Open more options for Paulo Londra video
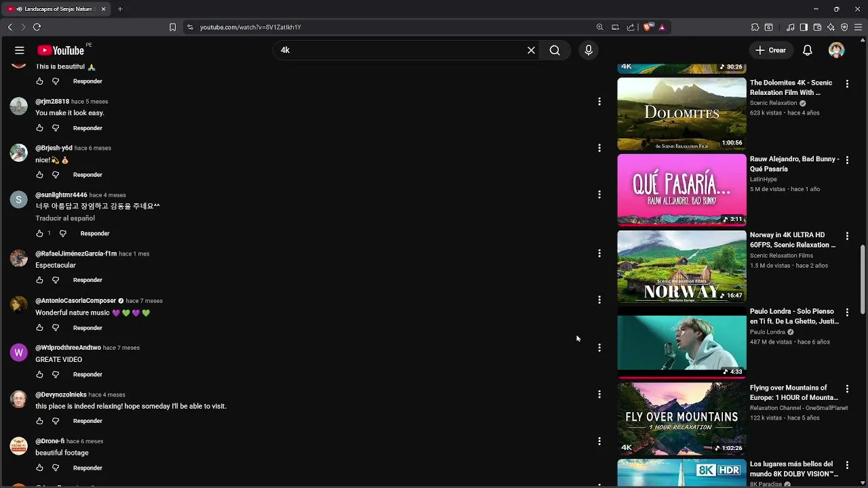The width and height of the screenshot is (868, 488). click(x=847, y=312)
